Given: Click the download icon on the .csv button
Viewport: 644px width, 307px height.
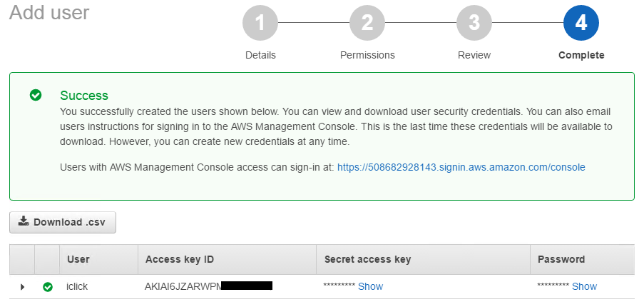Looking at the screenshot, I should click(24, 221).
